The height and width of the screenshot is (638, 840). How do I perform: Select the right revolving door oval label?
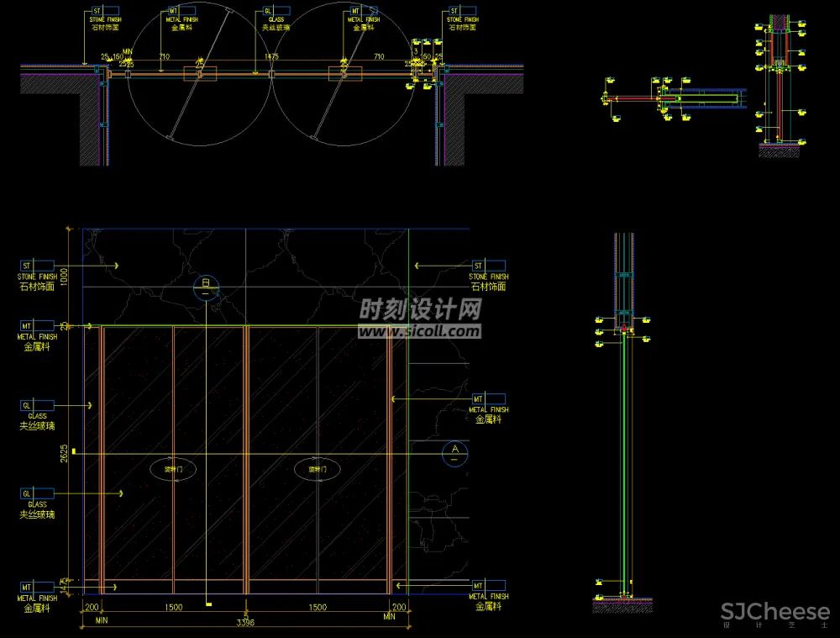coord(317,469)
